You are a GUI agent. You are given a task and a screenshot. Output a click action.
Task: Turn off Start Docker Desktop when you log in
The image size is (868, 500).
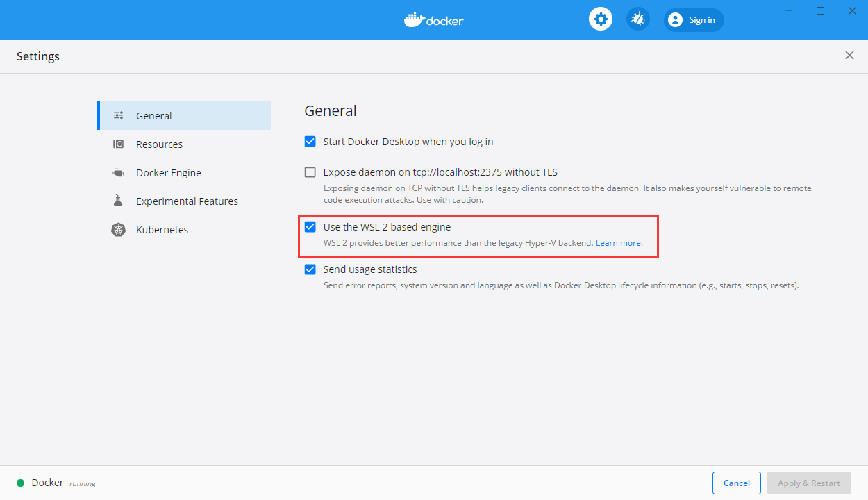tap(310, 141)
